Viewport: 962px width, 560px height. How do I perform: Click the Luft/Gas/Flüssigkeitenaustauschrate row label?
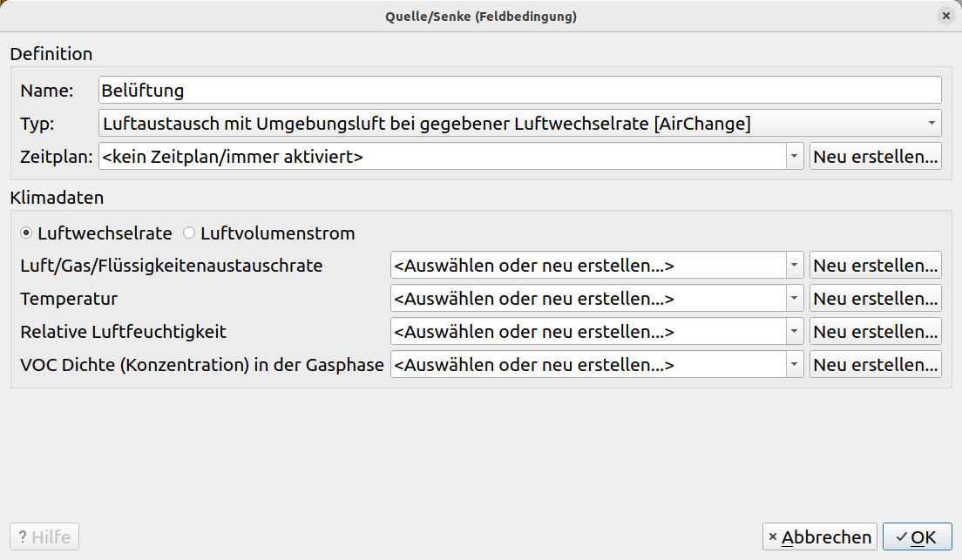pyautogui.click(x=171, y=266)
